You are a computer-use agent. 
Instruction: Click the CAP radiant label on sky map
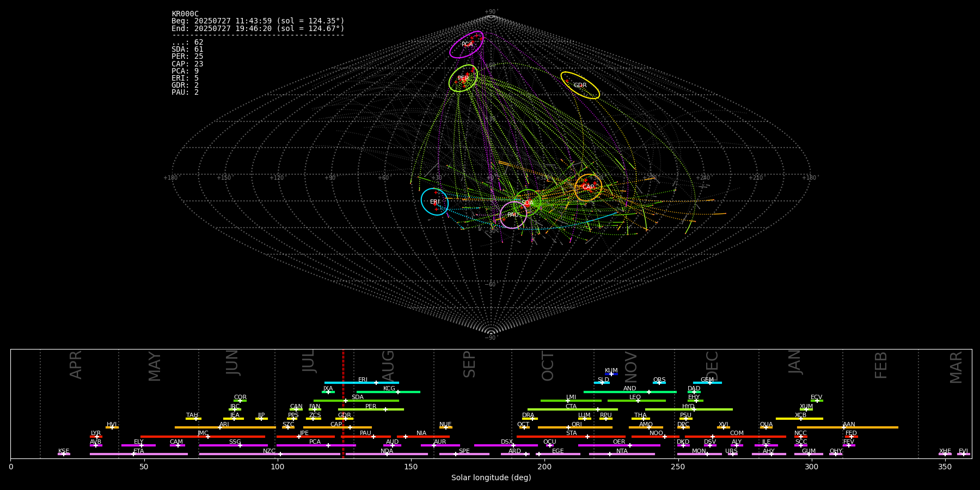[588, 187]
